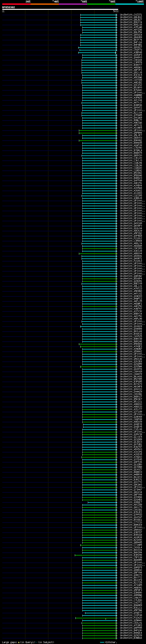This screenshot has height=644, width=146.
Task: Select hit label UniRef100_Q8LB02
Action: (x=131, y=17)
